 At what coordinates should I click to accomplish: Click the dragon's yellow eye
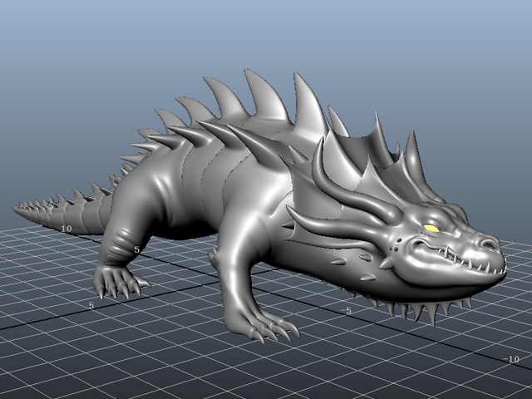(x=431, y=228)
